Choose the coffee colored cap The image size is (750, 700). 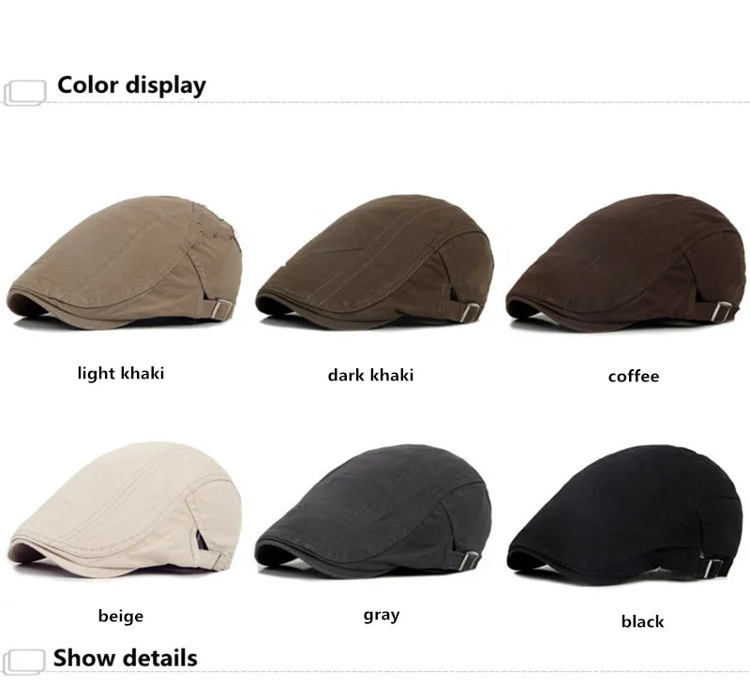625,262
